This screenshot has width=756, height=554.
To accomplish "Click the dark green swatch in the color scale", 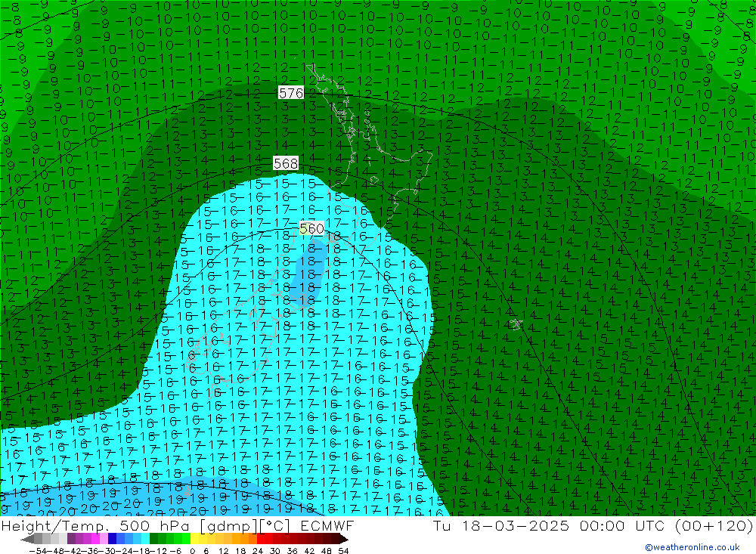I will pos(153,539).
